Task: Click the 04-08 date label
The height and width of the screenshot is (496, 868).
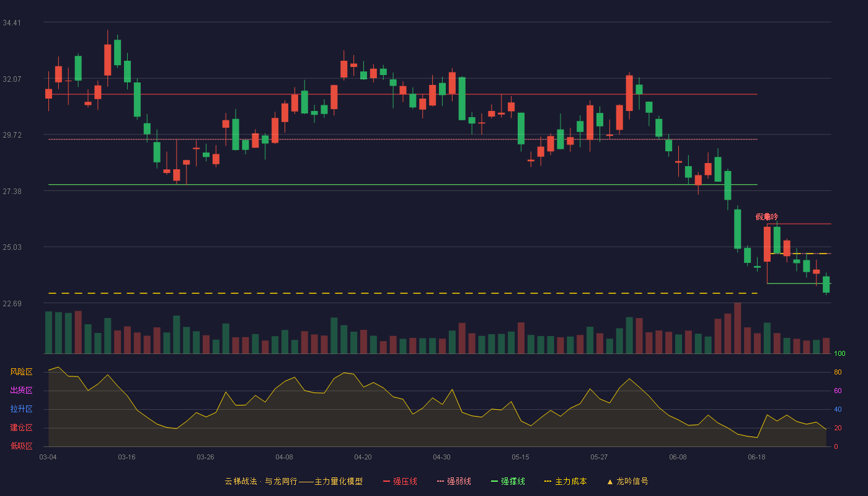Action: click(284, 457)
